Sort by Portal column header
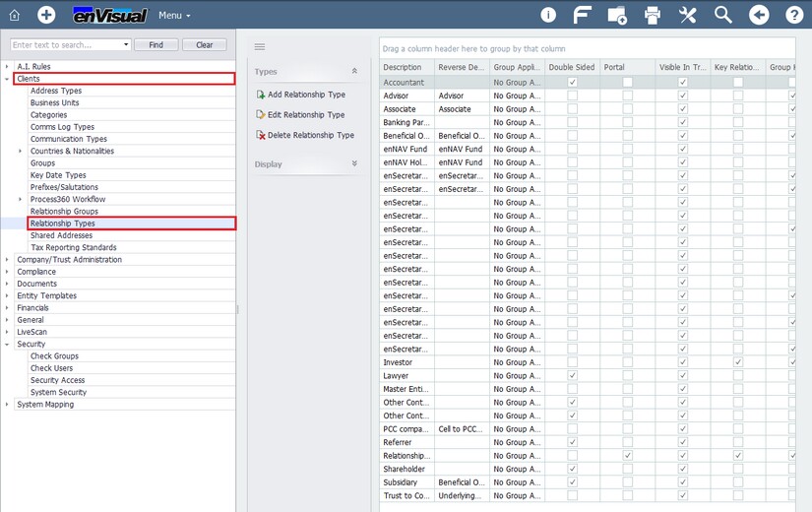This screenshot has width=812, height=512. [627, 67]
